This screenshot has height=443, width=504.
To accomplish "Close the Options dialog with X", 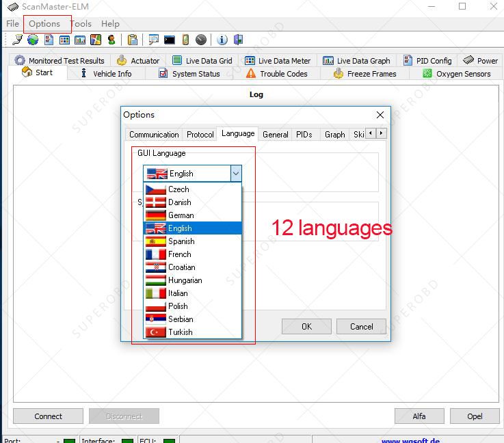I will [x=380, y=115].
